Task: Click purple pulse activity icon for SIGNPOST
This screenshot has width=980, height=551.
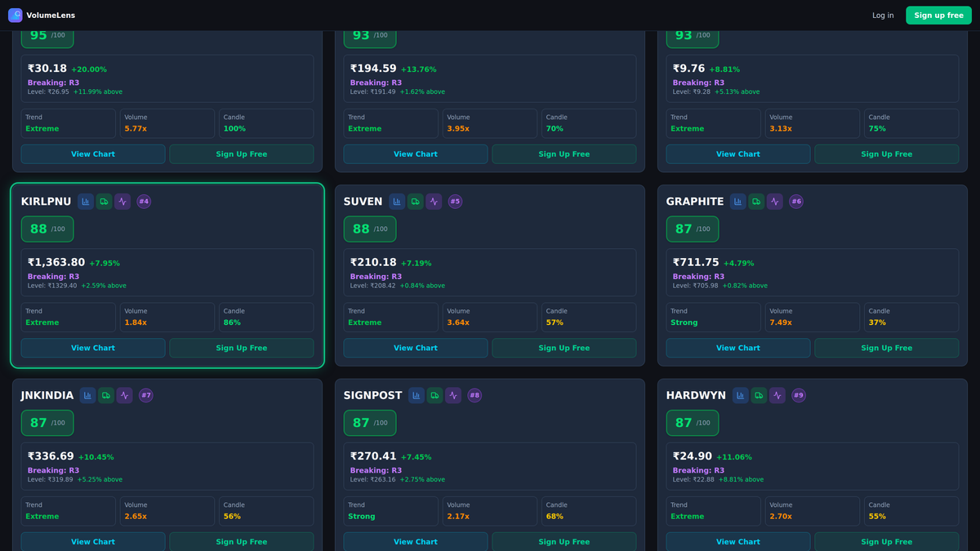Action: [x=453, y=395]
